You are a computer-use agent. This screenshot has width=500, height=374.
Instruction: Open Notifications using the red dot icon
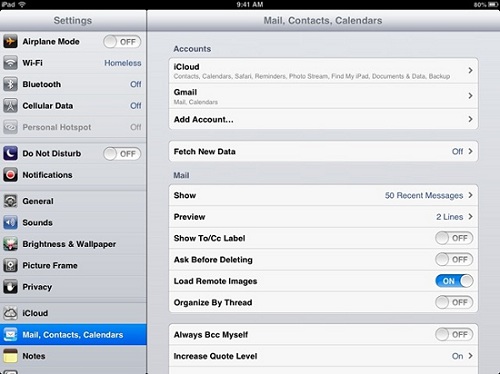10,175
